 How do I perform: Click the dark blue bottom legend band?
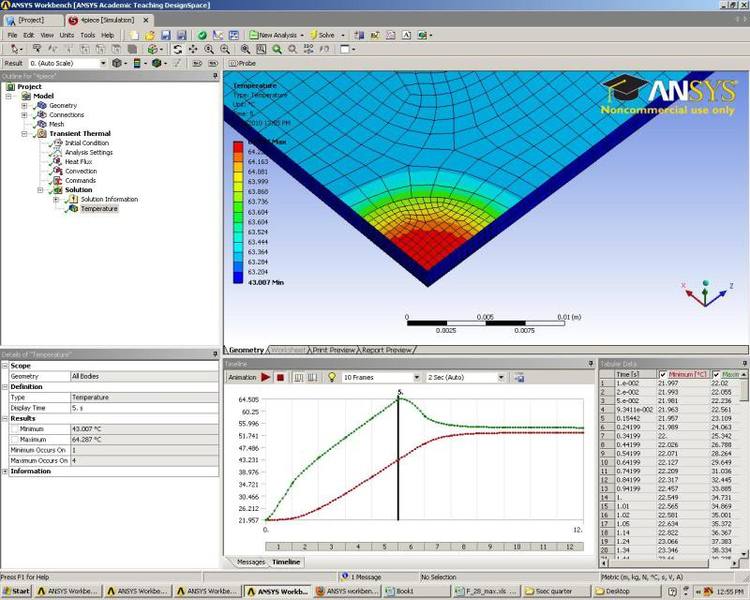coord(238,278)
